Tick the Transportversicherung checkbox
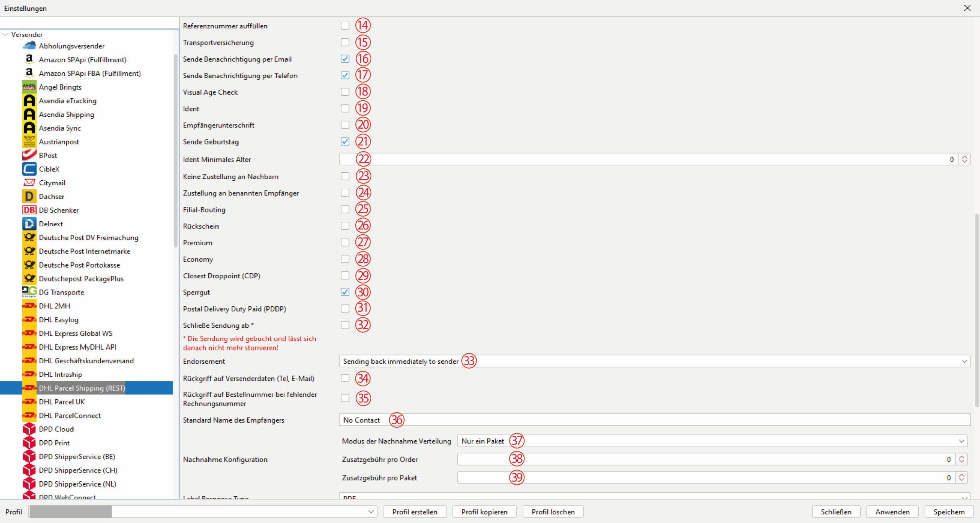Screen dimensions: 980x523 345,42
